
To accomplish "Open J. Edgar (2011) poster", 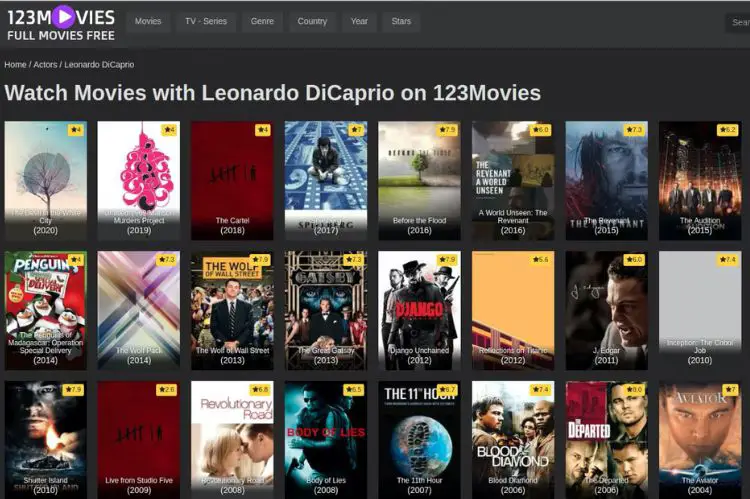I will coord(606,310).
